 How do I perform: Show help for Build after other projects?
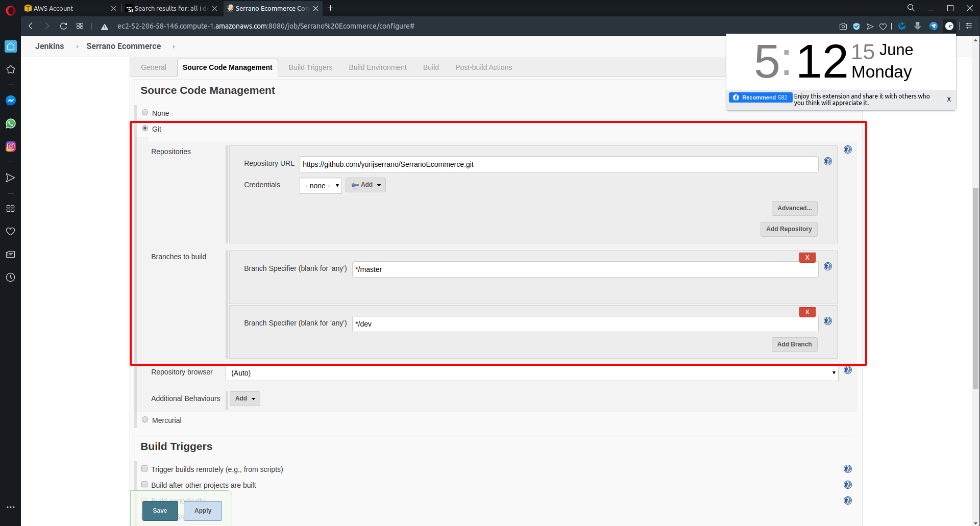[848, 485]
